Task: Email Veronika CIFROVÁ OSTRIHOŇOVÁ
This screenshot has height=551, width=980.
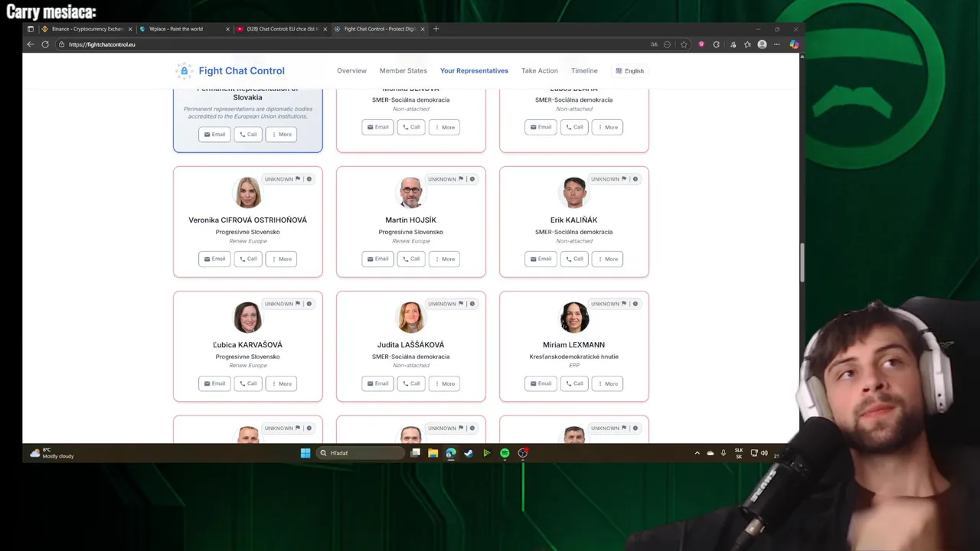Action: [x=214, y=259]
